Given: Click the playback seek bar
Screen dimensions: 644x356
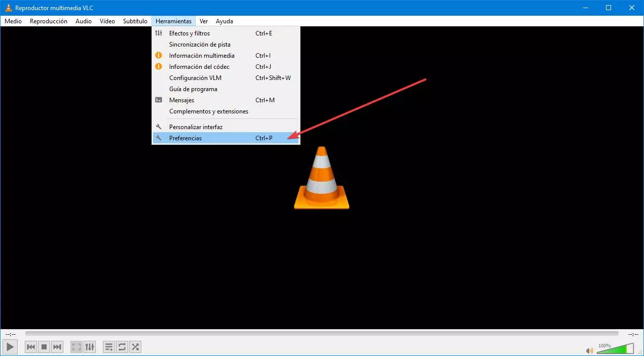Looking at the screenshot, I should coord(321,334).
